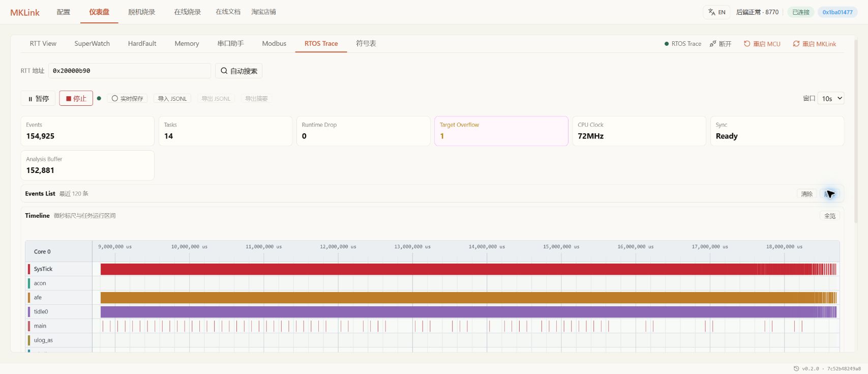Click the 清除 button in Events List
This screenshot has height=374, width=868.
807,194
